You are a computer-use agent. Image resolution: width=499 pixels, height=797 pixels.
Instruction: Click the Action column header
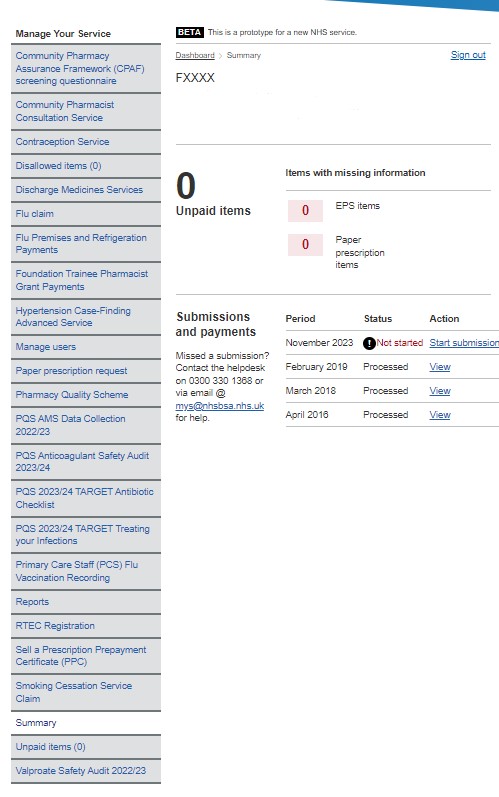444,319
